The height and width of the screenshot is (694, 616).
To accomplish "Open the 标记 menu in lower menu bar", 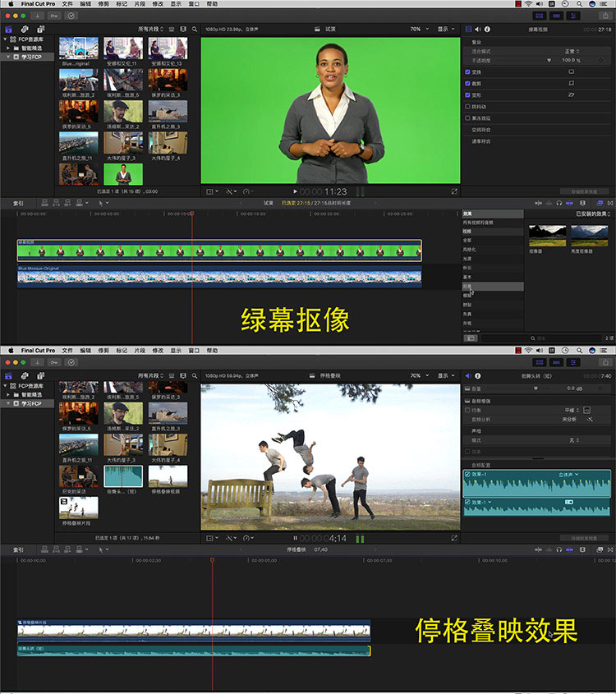I will pyautogui.click(x=122, y=350).
